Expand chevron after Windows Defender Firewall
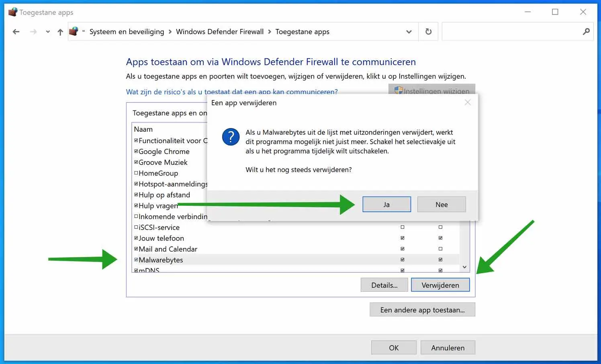 [x=269, y=32]
